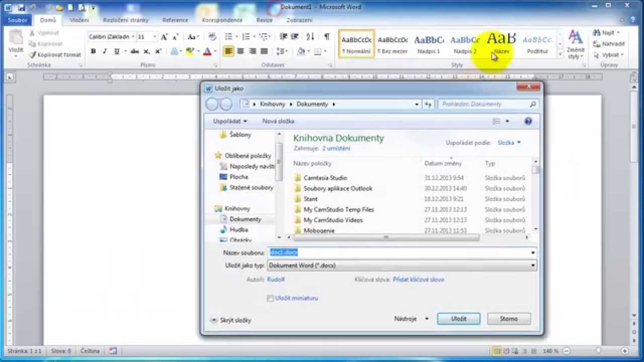Click the grow font size icon
644x362 pixels.
click(165, 37)
